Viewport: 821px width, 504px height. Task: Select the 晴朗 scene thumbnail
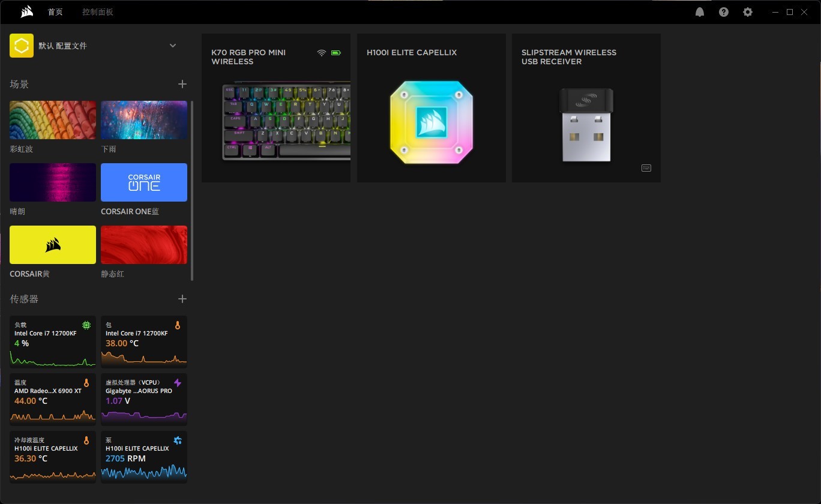(53, 182)
